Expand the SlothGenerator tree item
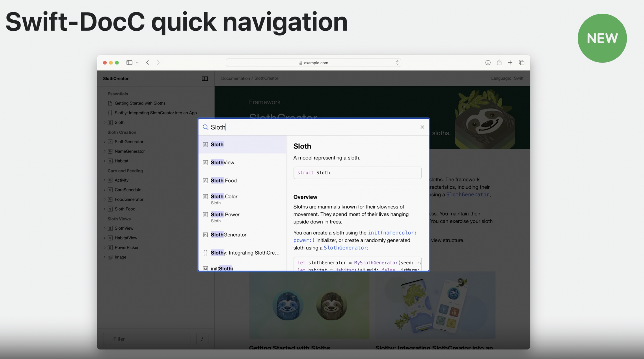Image resolution: width=644 pixels, height=359 pixels. (x=104, y=142)
